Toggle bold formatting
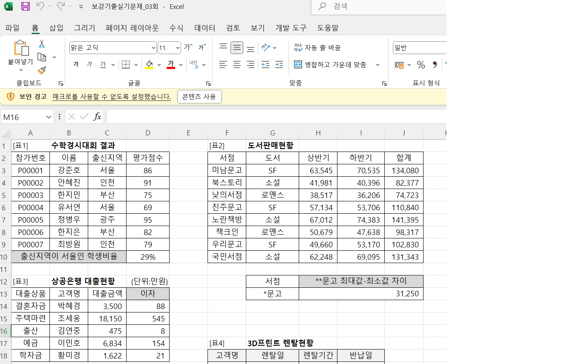The width and height of the screenshot is (588, 364). coord(76,65)
